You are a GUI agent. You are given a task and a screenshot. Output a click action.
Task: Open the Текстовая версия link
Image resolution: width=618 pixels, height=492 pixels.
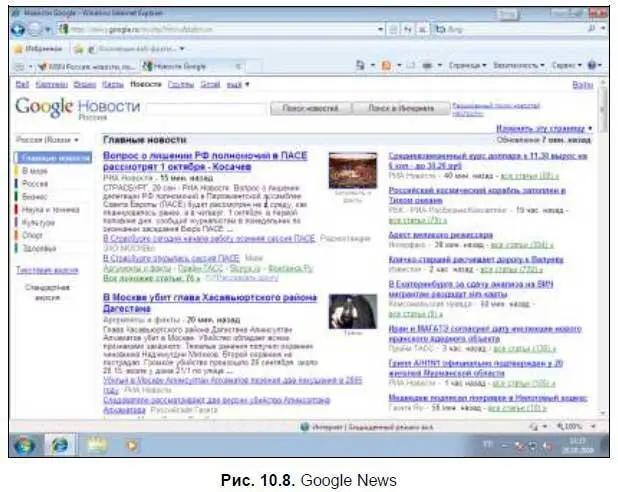(47, 270)
